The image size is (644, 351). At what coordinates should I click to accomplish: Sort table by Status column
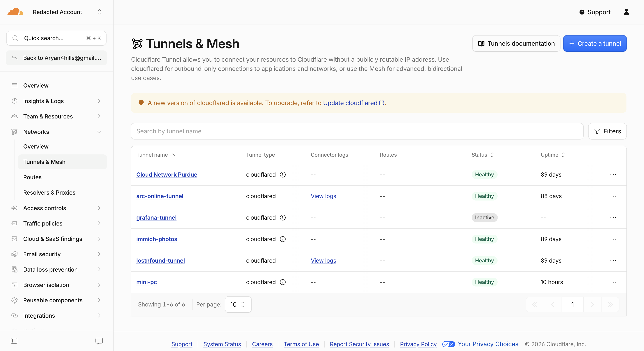(483, 155)
